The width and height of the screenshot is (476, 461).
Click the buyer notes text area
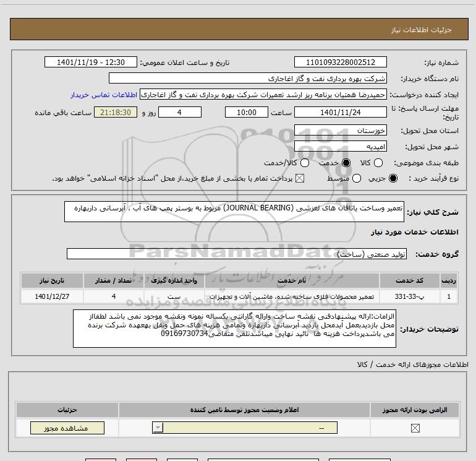pos(234,329)
